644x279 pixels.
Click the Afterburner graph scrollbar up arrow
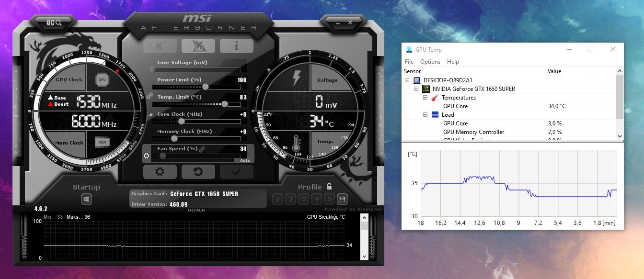364,217
